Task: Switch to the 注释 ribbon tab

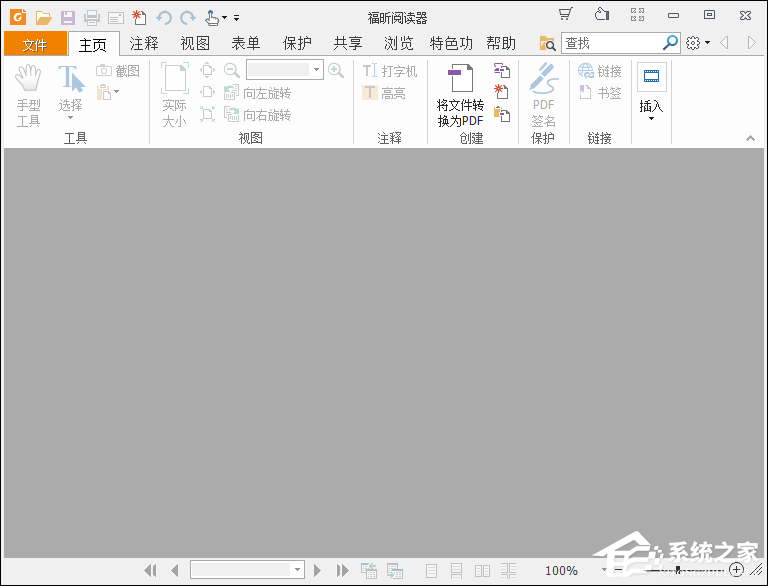Action: click(144, 43)
